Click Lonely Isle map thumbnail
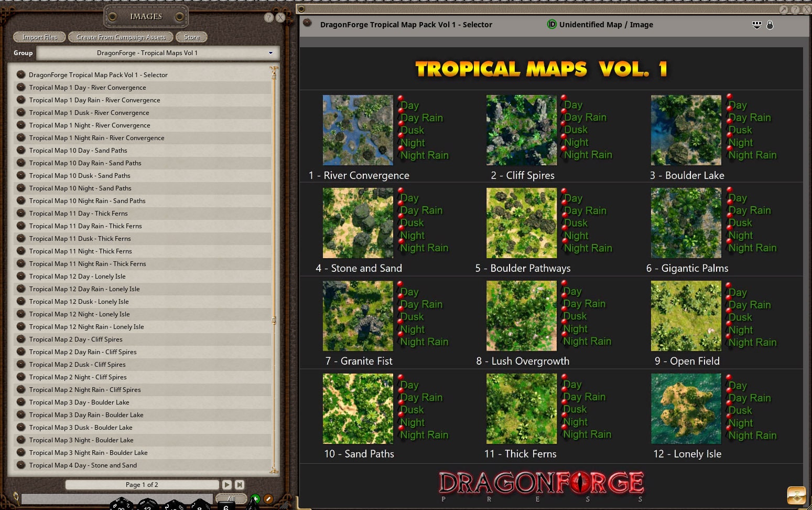 (686, 409)
